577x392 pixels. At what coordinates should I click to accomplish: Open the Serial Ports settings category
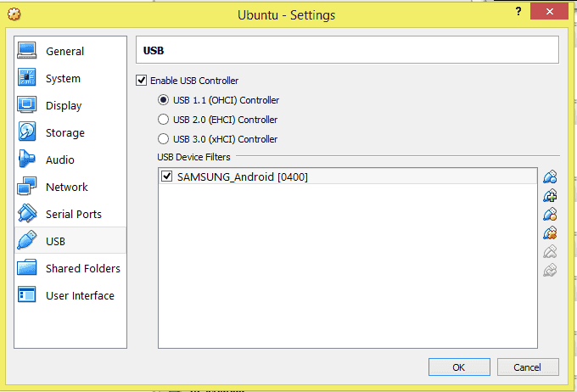pyautogui.click(x=70, y=214)
